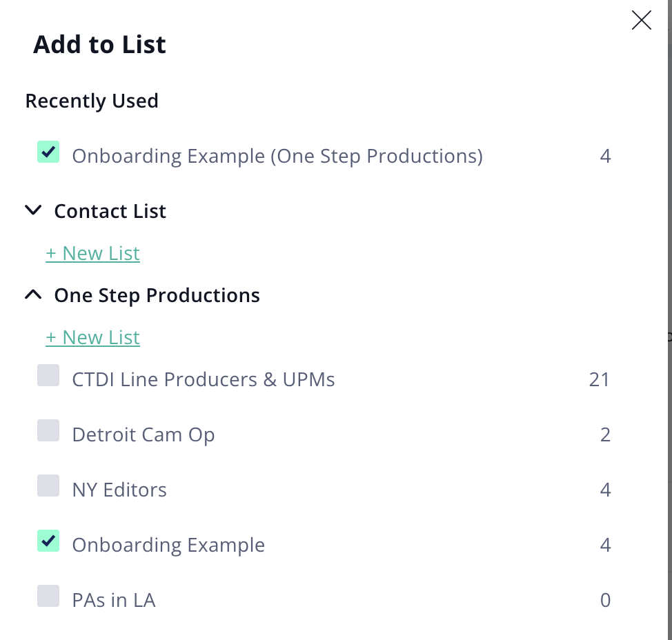Viewport: 672px width, 640px height.
Task: Click the One Step Productions section header
Action: pos(157,296)
